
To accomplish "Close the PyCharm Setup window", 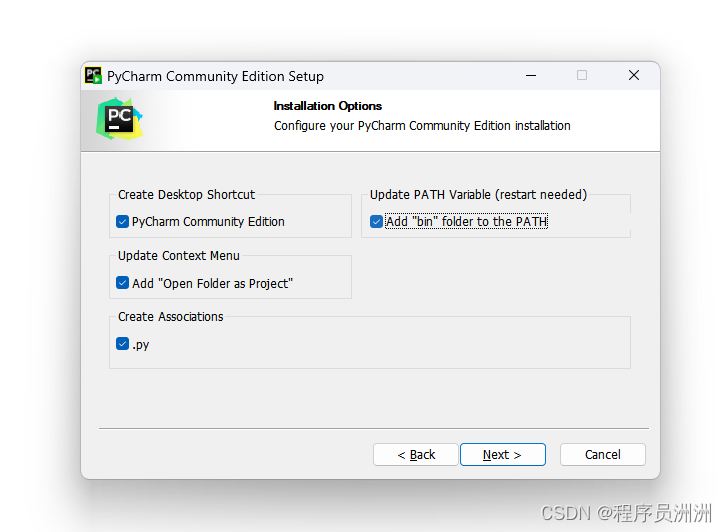I will tap(634, 76).
